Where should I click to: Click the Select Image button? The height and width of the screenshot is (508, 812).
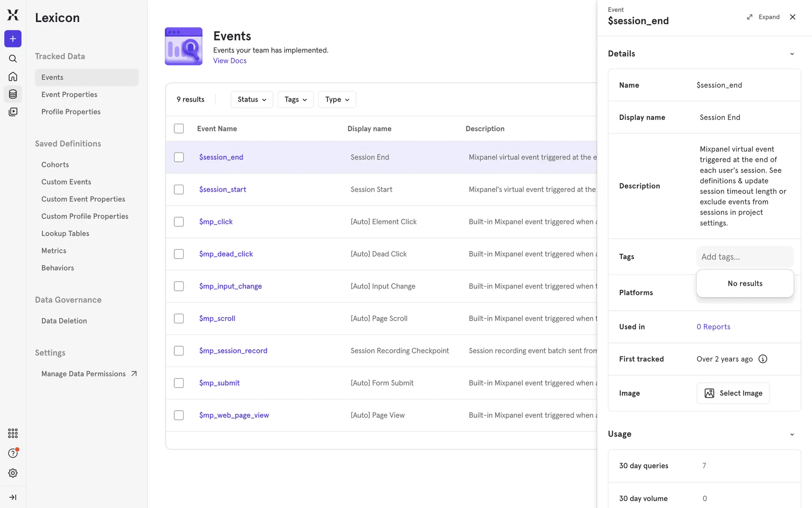732,393
